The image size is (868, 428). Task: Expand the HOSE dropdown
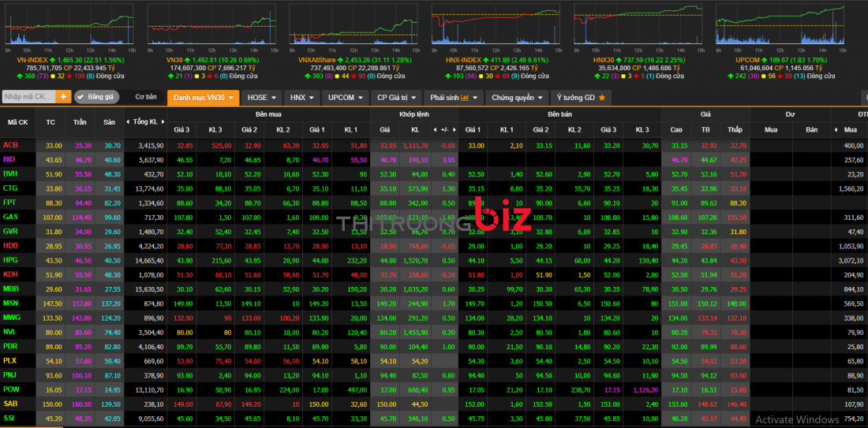(x=262, y=97)
